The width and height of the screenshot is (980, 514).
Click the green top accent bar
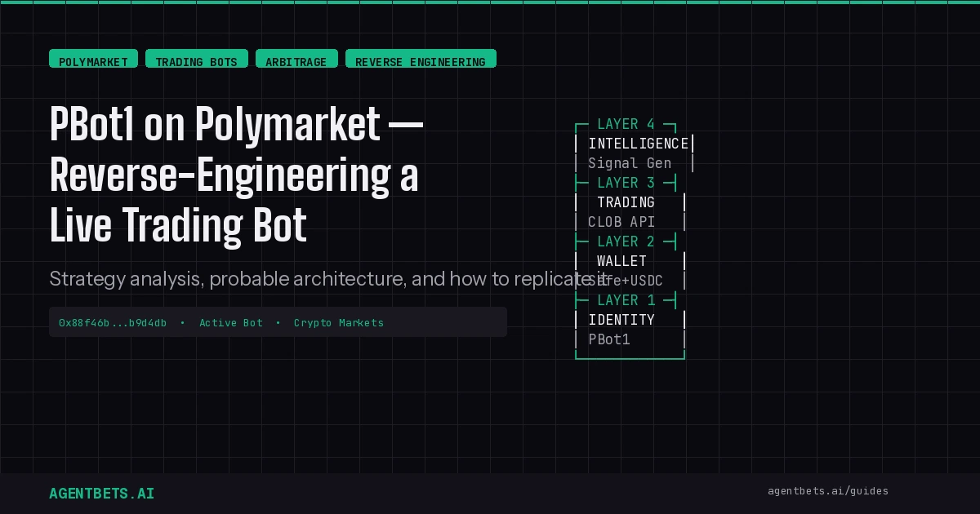[490, 2]
